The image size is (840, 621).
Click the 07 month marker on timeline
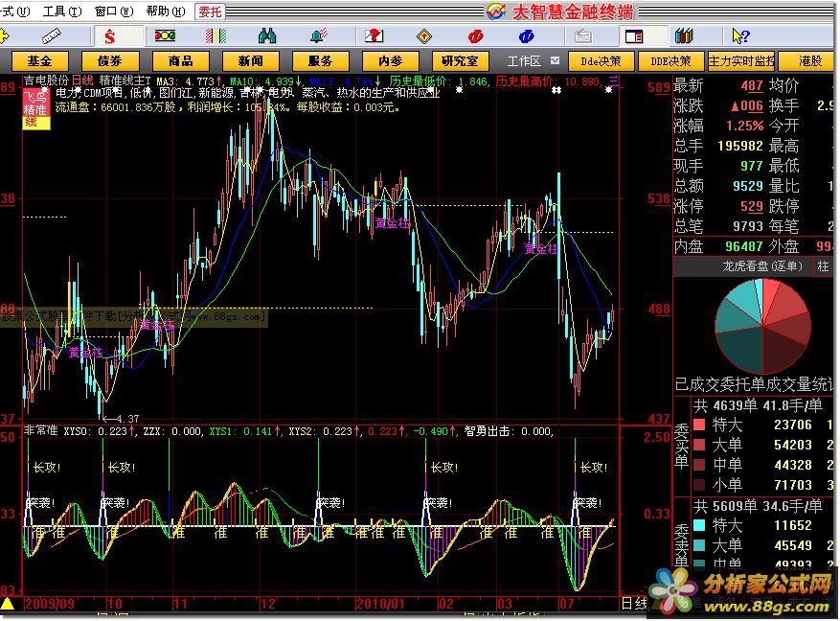[567, 604]
